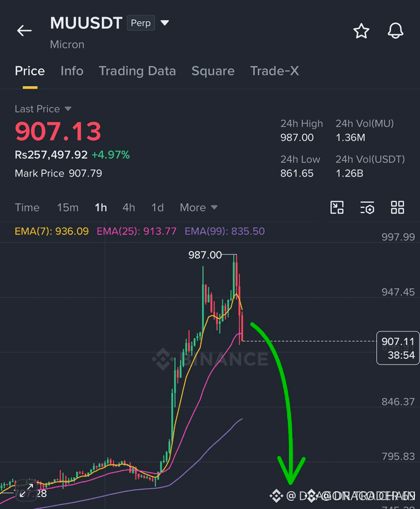
Task: Tap the Perp contract badge
Action: (141, 23)
